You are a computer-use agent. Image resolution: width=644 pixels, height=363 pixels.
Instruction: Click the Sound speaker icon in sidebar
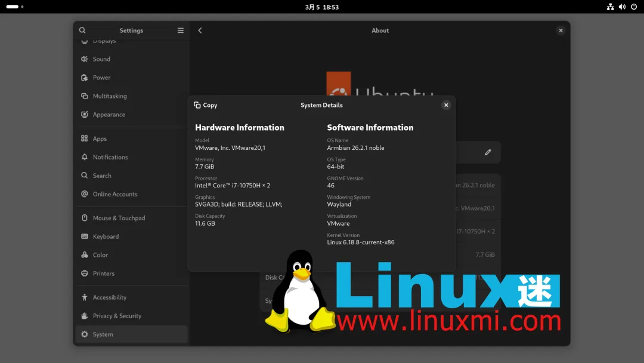[x=85, y=59]
